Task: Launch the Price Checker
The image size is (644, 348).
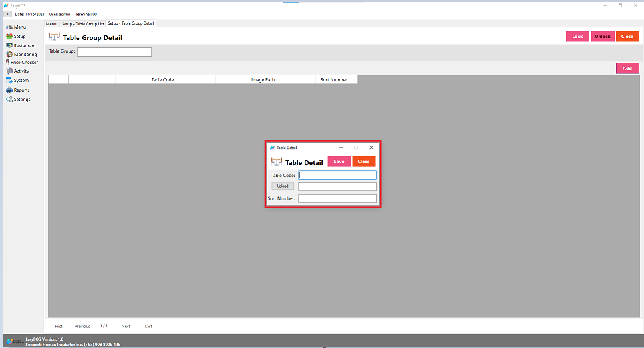Action: click(x=21, y=63)
